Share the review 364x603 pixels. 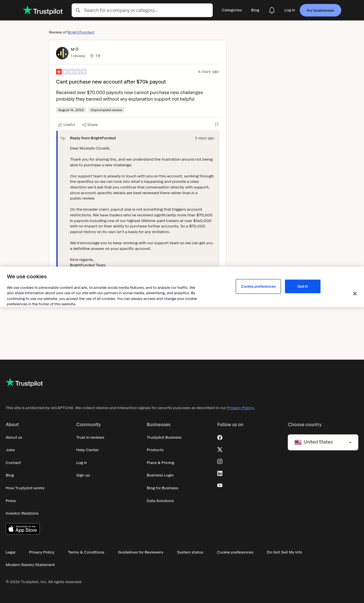pyautogui.click(x=90, y=125)
